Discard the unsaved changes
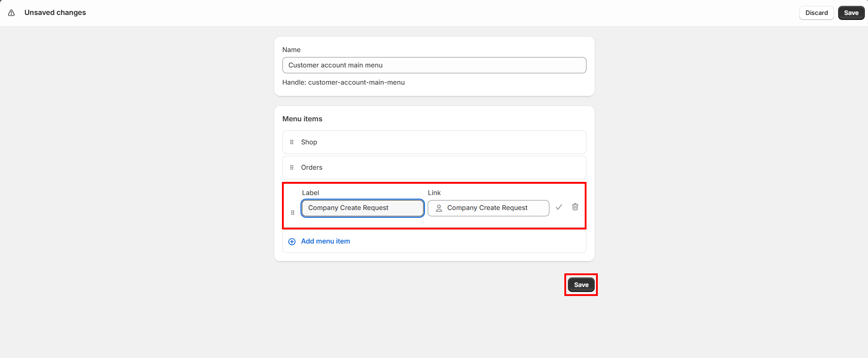This screenshot has height=358, width=868. pyautogui.click(x=816, y=13)
